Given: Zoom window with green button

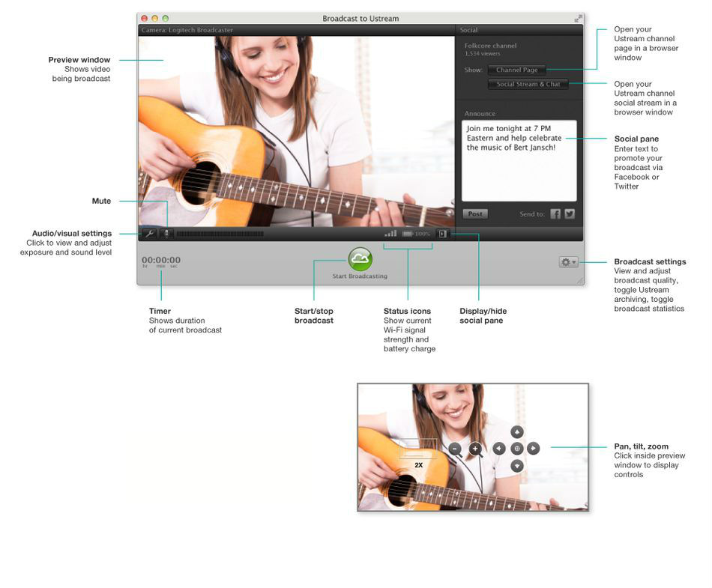Looking at the screenshot, I should pos(166,19).
